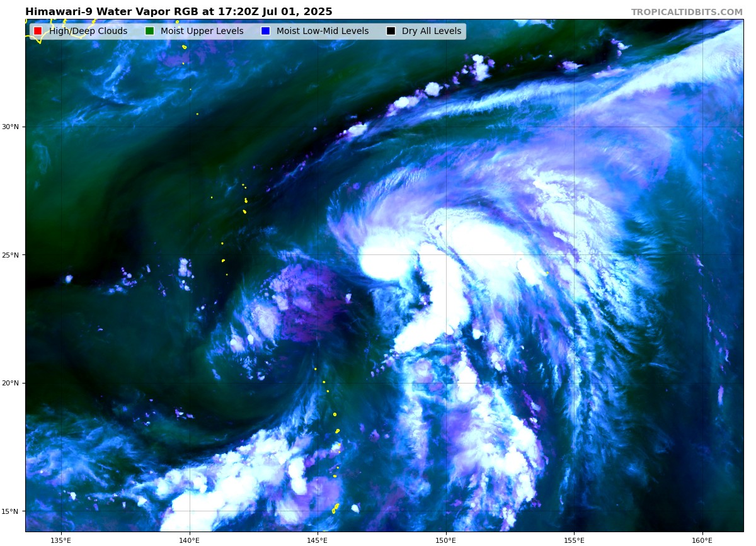Click the 15°N latitude axis label
The image size is (756, 546).
(11, 511)
